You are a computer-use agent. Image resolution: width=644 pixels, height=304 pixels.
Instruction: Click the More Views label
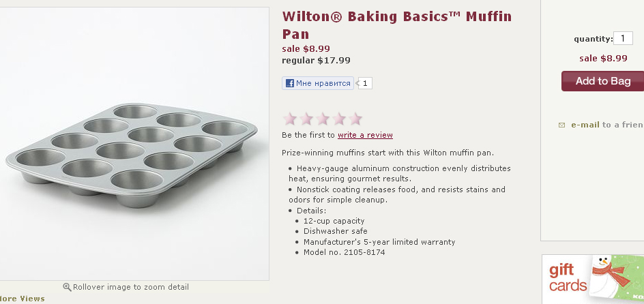click(23, 299)
